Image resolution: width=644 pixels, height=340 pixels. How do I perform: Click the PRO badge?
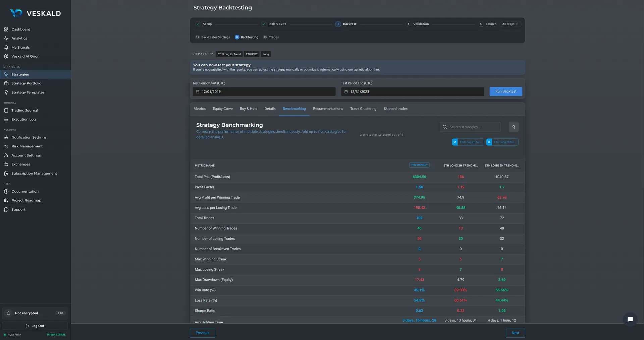click(x=60, y=313)
